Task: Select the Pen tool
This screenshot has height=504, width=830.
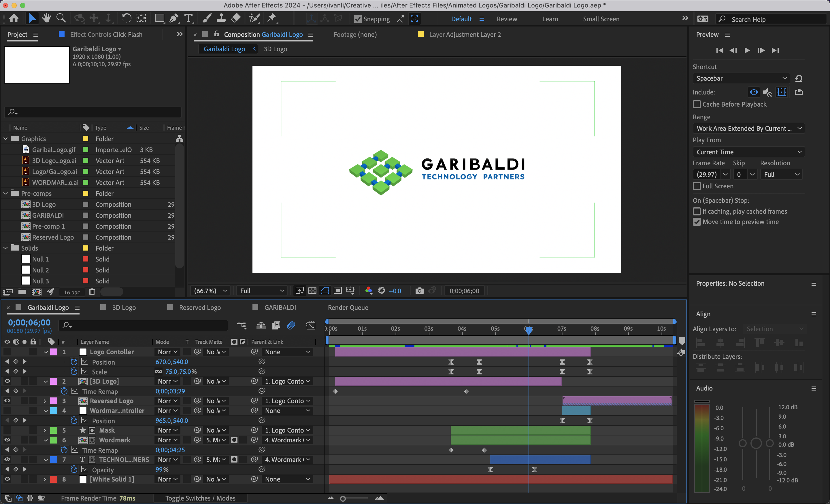Action: (174, 18)
